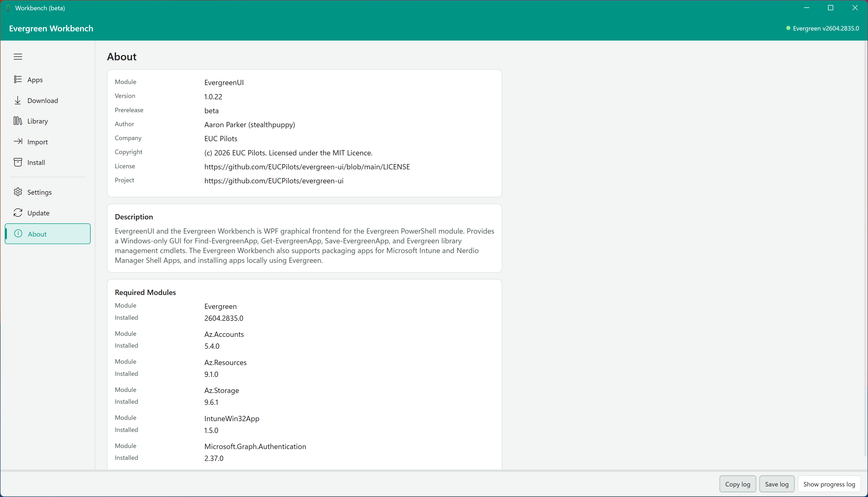The width and height of the screenshot is (868, 497).
Task: Click the Az.Storage module name
Action: (221, 391)
